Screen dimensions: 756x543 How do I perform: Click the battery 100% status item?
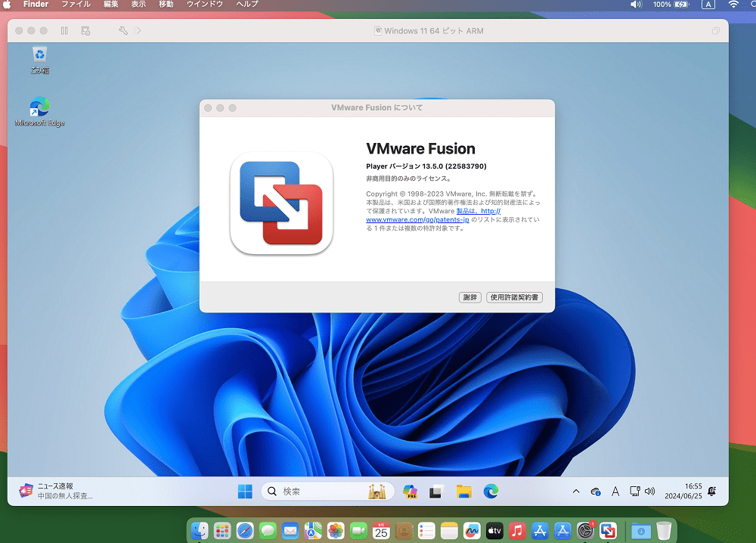(x=671, y=5)
